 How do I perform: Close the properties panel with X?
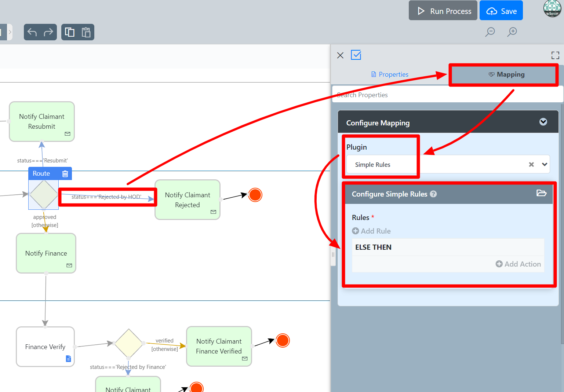click(340, 55)
